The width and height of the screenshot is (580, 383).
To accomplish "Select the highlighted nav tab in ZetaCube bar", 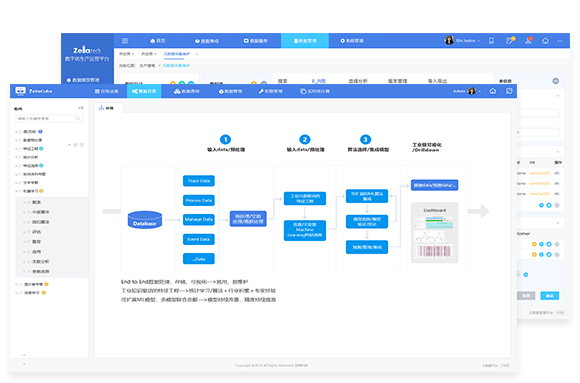I will point(144,91).
